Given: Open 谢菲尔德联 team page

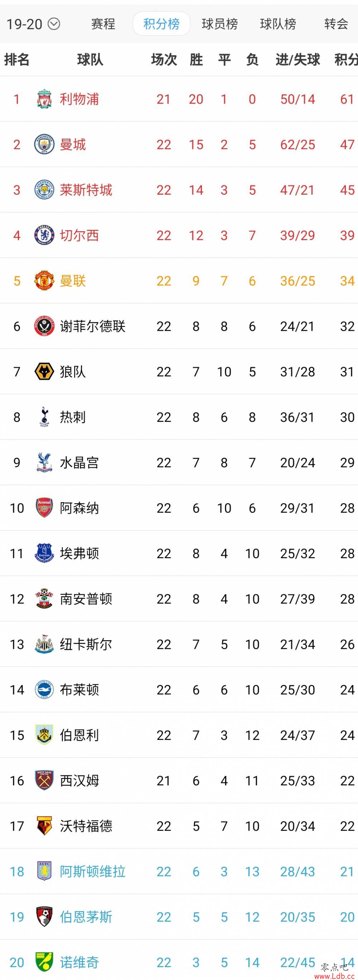Looking at the screenshot, I should click(93, 327).
